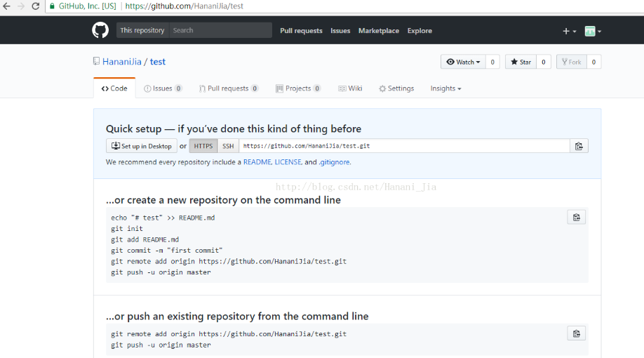Click the browser forward arrow
Viewport: 644px width, 358px height.
tap(21, 6)
